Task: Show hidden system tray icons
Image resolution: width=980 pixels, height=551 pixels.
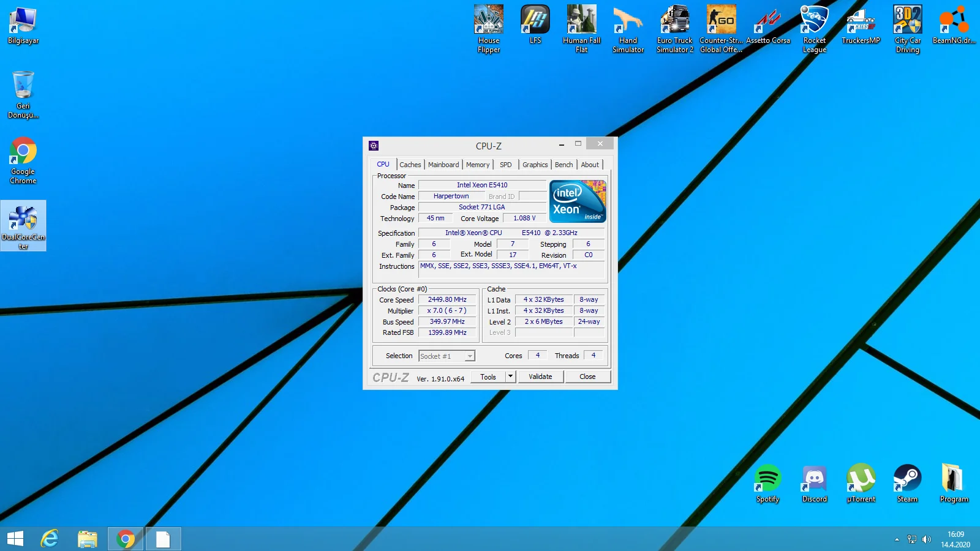Action: tap(897, 539)
